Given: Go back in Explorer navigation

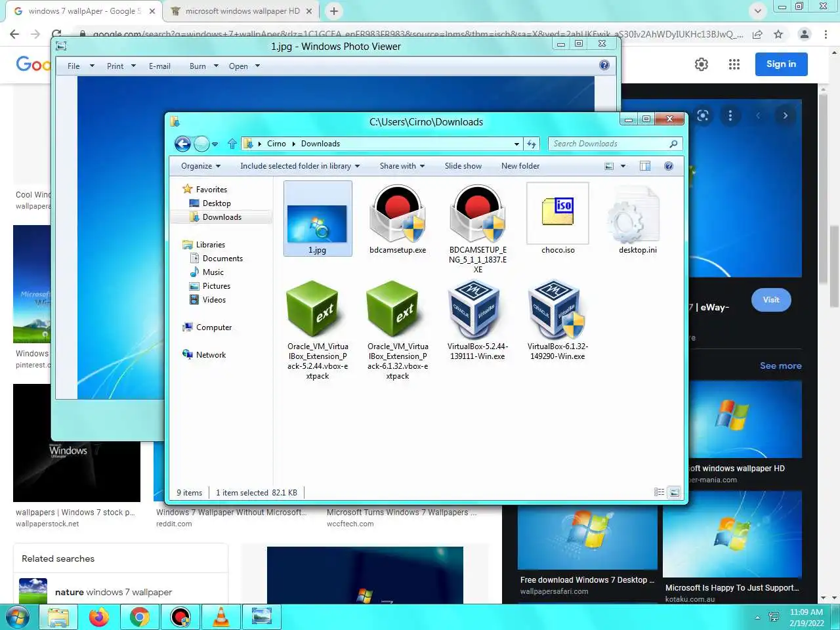Looking at the screenshot, I should (x=182, y=144).
